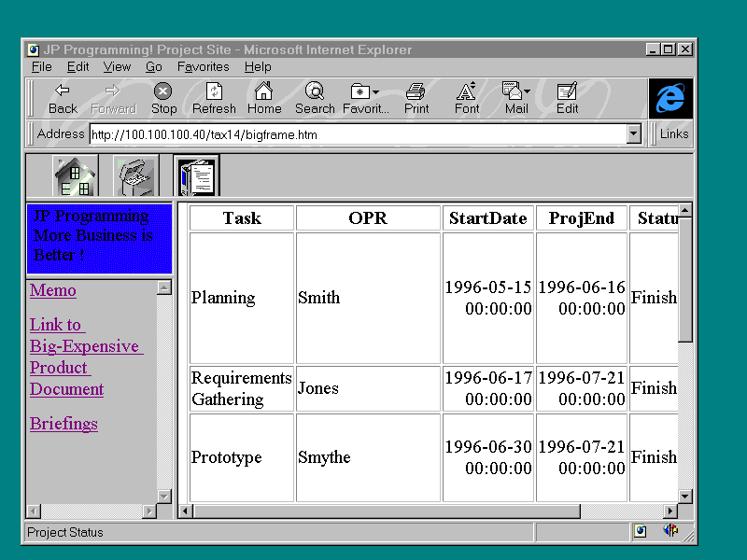Click the Edit toolbar icon

567,98
